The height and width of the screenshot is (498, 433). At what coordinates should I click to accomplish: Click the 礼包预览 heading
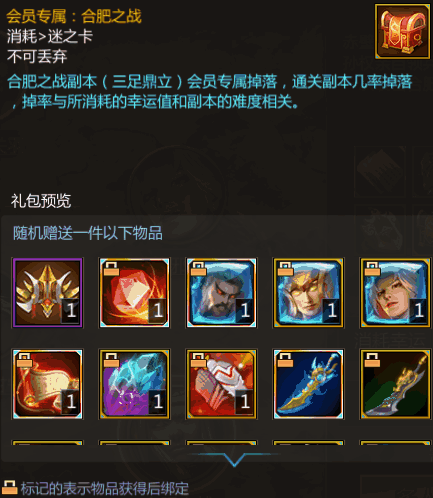pyautogui.click(x=41, y=201)
